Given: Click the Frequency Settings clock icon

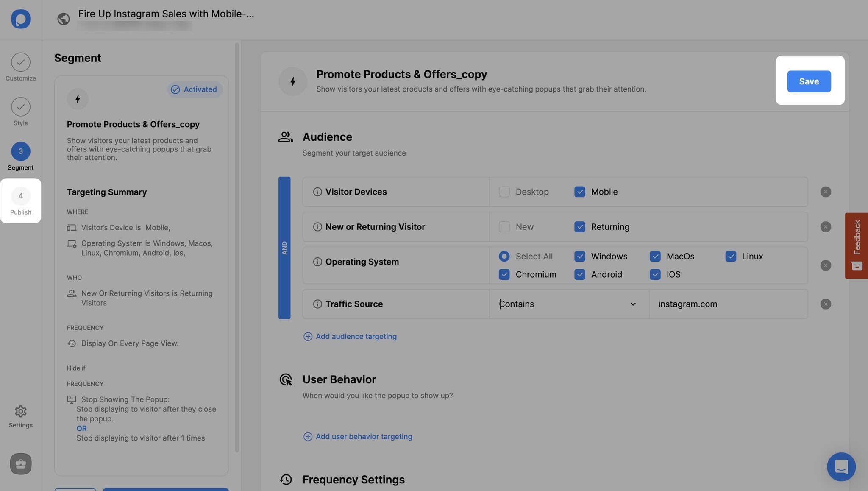Looking at the screenshot, I should point(286,480).
